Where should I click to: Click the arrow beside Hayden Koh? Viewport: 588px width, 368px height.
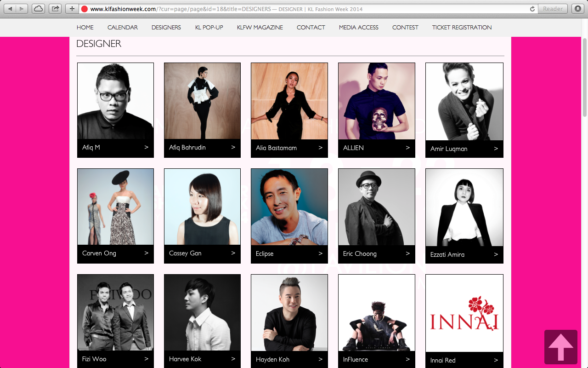(321, 359)
